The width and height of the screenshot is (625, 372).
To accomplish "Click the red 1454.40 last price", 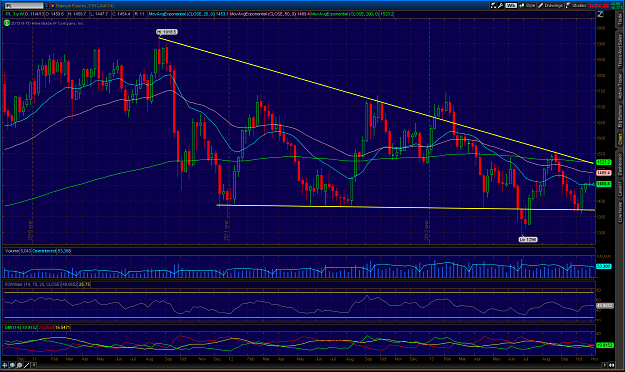I will 599,6.
